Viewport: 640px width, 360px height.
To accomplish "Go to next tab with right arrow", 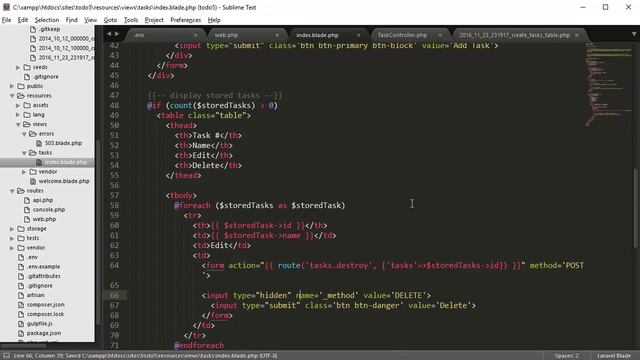I will click(x=117, y=34).
